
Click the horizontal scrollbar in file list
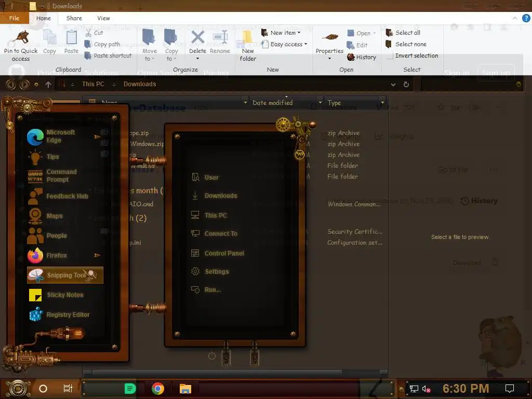(217, 373)
